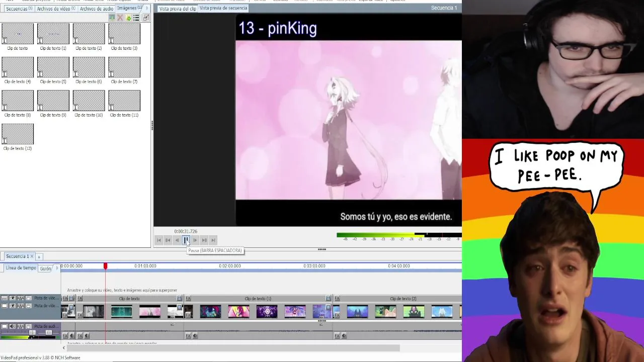Open FX on the Clip de texto (1) clip

[x=188, y=298]
